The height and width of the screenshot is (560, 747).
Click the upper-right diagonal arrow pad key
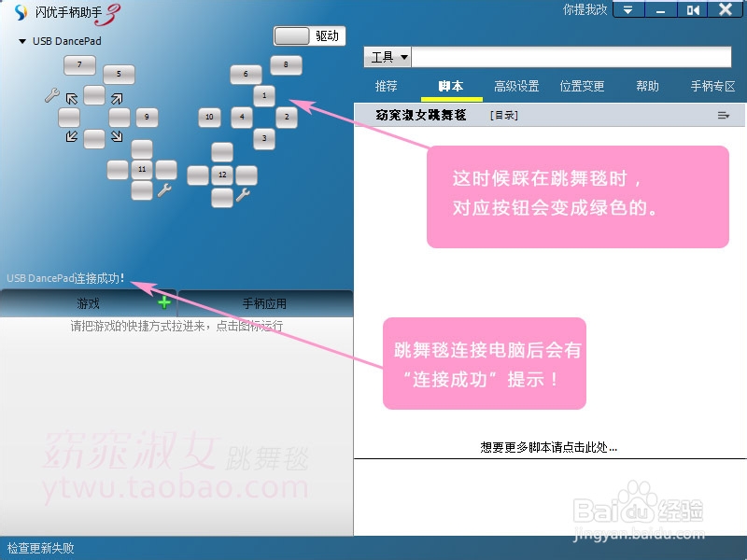[116, 98]
